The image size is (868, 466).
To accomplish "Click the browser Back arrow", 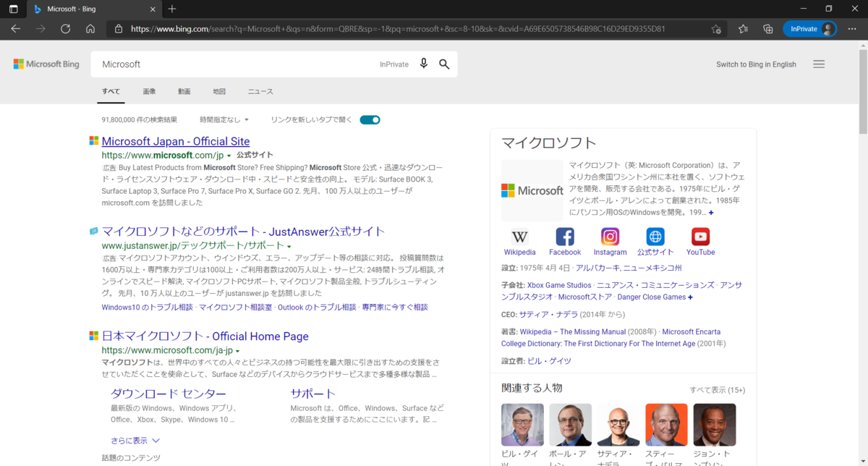I will [x=16, y=29].
